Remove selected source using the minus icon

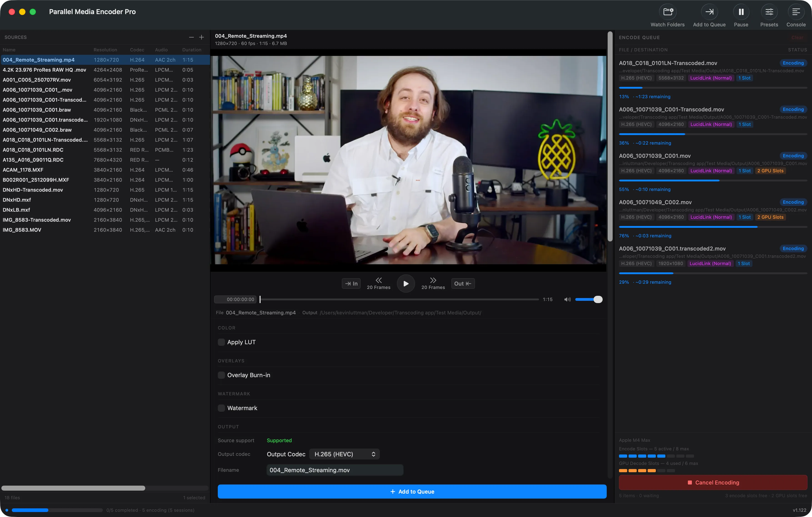tap(191, 37)
